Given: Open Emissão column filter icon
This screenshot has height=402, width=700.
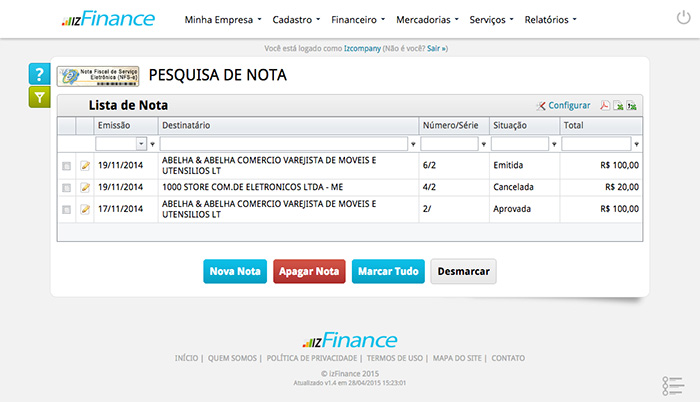Looking at the screenshot, I should 153,144.
